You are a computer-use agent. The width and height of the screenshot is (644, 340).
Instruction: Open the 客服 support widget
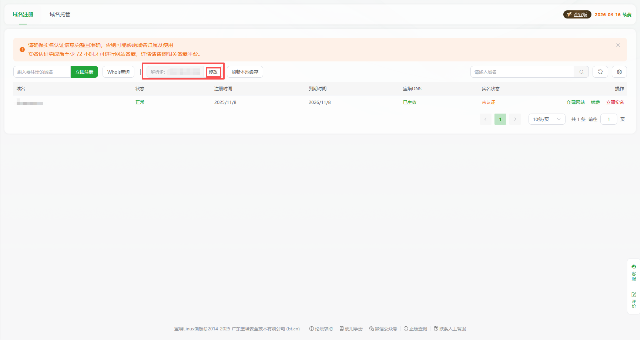pyautogui.click(x=634, y=272)
